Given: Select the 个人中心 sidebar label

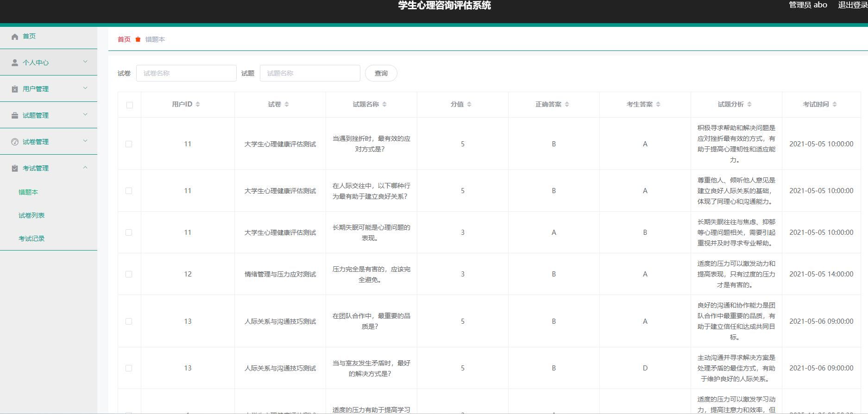Looking at the screenshot, I should pos(36,63).
